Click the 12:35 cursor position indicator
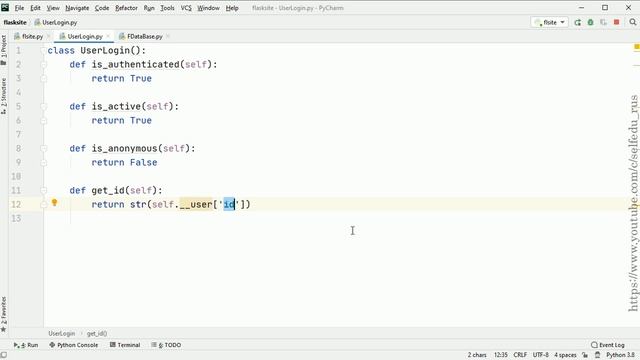This screenshot has width=640, height=360. (x=501, y=355)
